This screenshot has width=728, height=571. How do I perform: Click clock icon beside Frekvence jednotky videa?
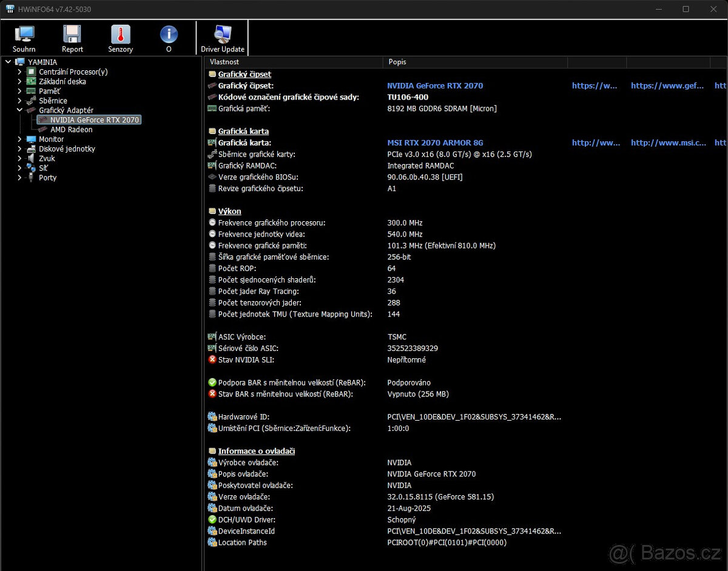(x=212, y=234)
